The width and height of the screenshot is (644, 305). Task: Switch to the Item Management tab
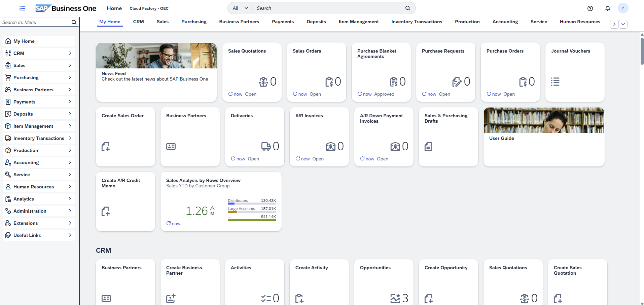358,22
